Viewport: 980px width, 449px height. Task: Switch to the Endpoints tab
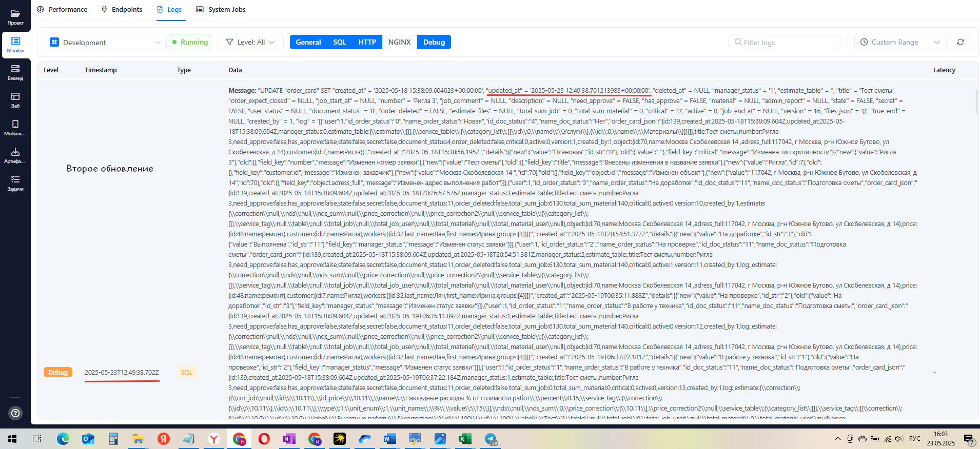tap(122, 9)
